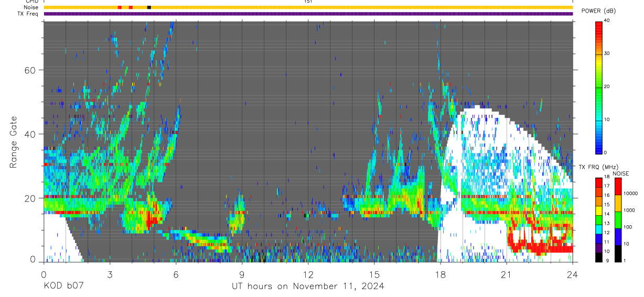Click the yellow 14–15 MHz TX frequency swatch
The width and height of the screenshot is (644, 297).
(x=599, y=210)
